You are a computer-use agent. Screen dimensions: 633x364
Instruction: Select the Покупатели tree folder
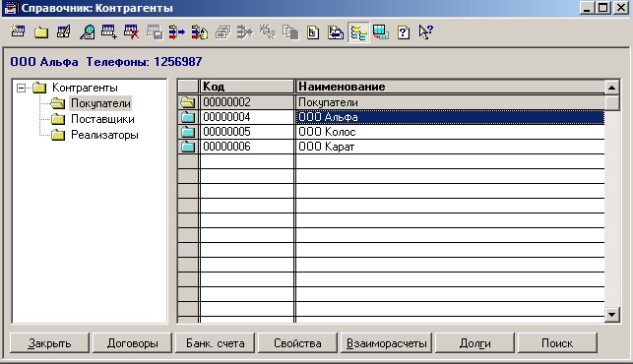[x=100, y=103]
